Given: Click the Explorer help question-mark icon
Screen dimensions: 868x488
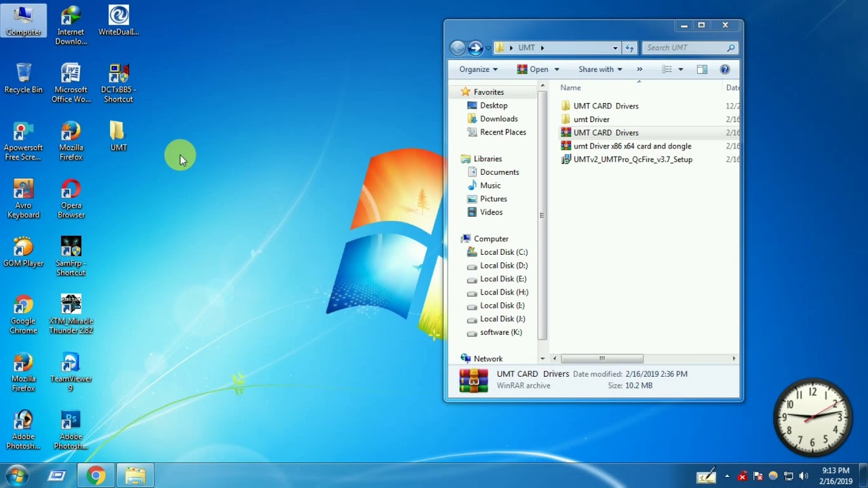Looking at the screenshot, I should click(724, 69).
